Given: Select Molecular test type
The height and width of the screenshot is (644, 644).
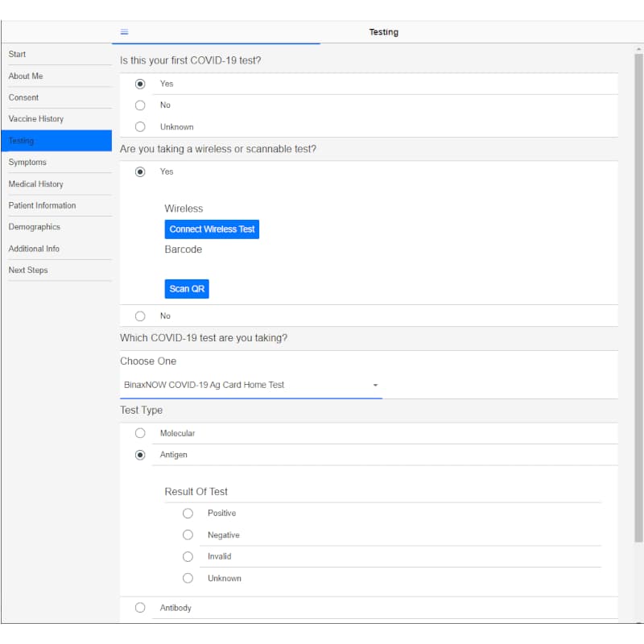Looking at the screenshot, I should coord(140,433).
